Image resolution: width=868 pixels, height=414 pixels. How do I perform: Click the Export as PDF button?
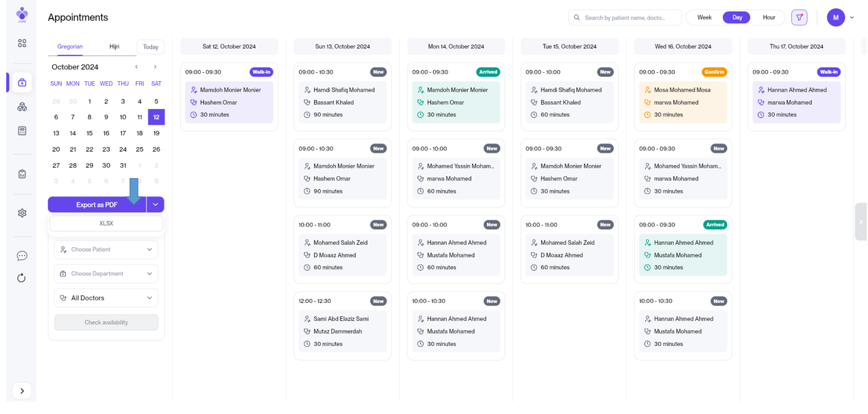(97, 205)
